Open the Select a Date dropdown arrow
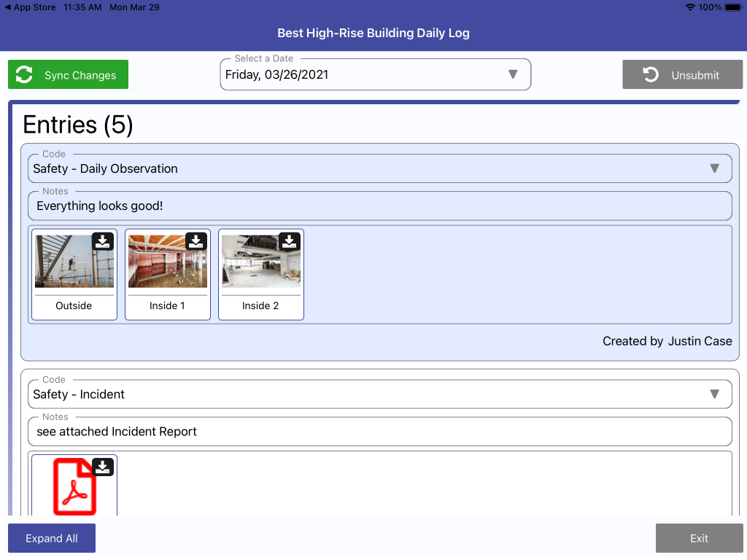 click(x=513, y=74)
